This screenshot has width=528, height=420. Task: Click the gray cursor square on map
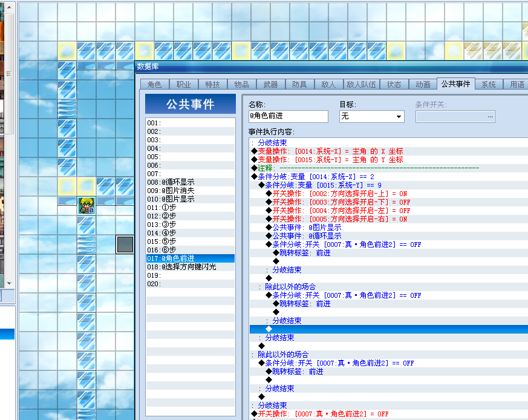[x=125, y=244]
